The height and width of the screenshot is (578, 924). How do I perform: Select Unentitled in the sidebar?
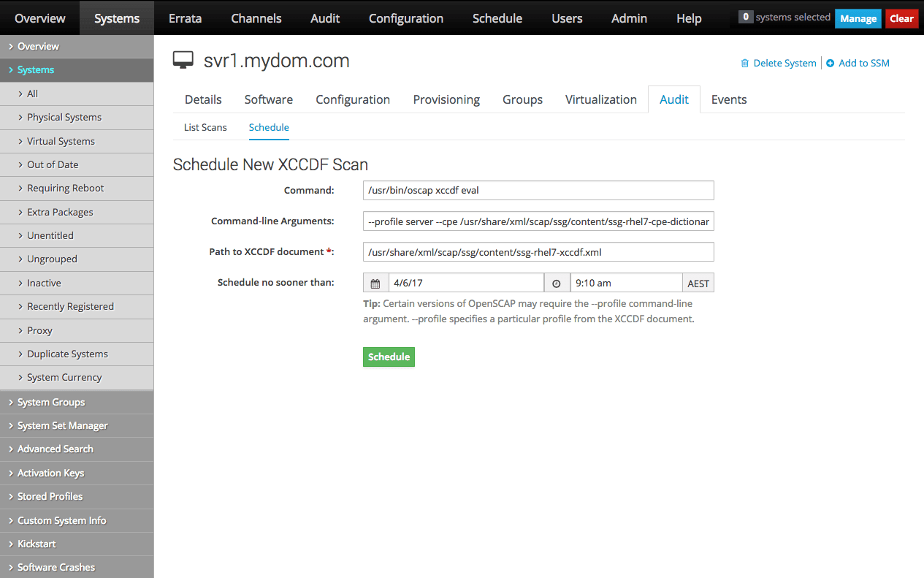tap(77, 235)
